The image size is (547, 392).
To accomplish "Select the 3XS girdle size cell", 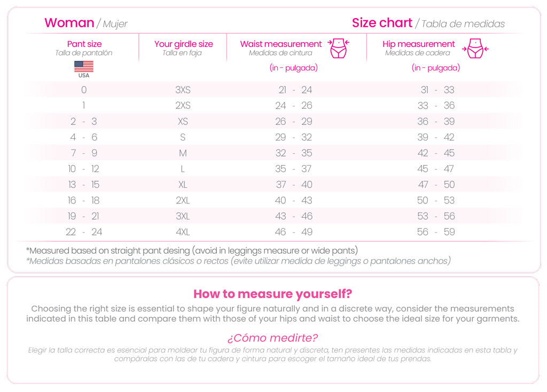I will [183, 90].
